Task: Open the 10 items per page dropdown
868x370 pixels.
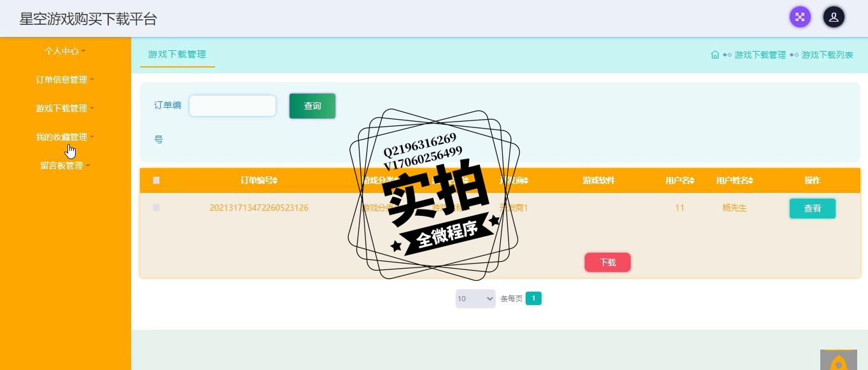Action: click(475, 299)
